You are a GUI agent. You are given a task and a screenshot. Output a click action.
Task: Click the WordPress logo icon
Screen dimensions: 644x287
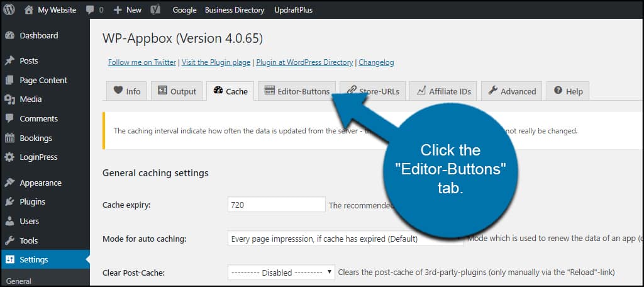coord(9,9)
